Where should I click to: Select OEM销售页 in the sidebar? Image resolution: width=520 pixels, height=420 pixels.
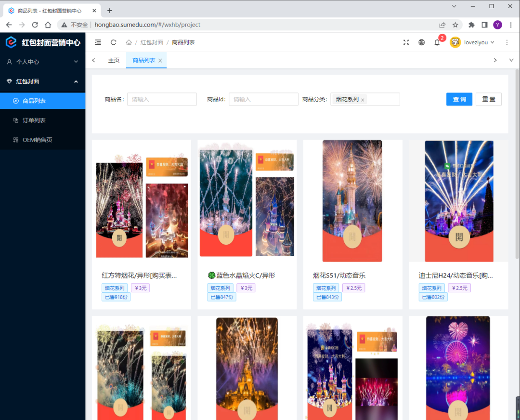(x=42, y=140)
